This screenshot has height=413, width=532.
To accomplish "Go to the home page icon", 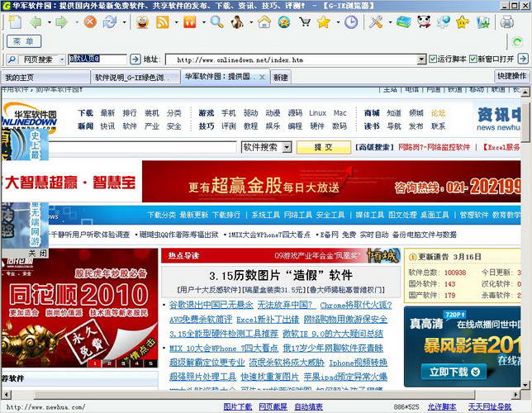I will [x=264, y=22].
